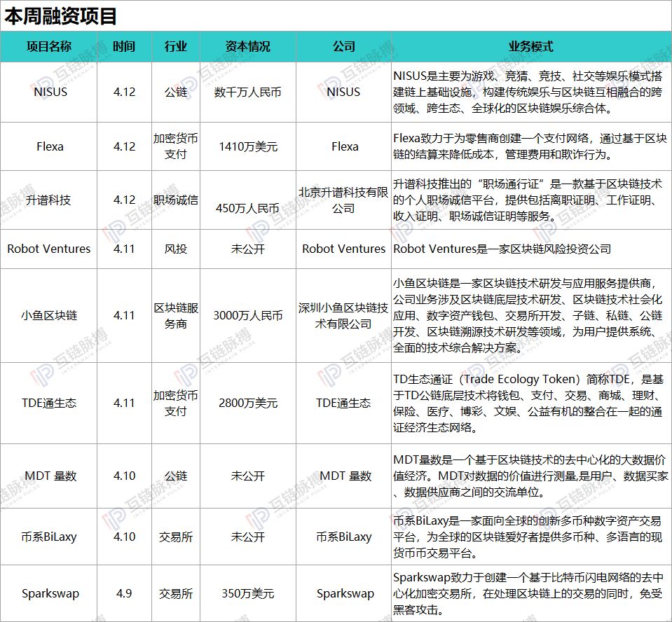Viewport: 672px width, 622px height.
Task: Click "未公开" in the Robot Ventures row
Action: click(248, 249)
